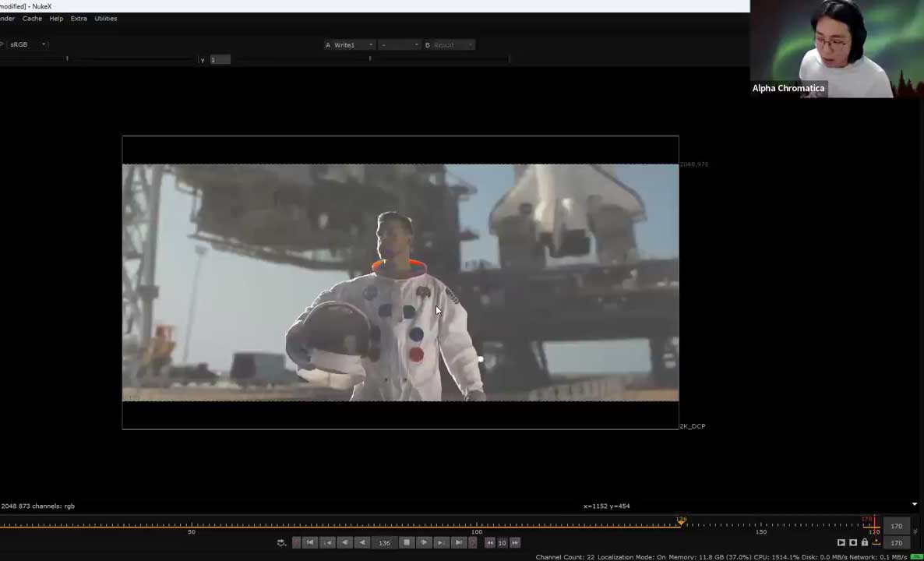Open the A input Write1 dropdown
Viewport: 924px width, 561px height.
tap(349, 44)
